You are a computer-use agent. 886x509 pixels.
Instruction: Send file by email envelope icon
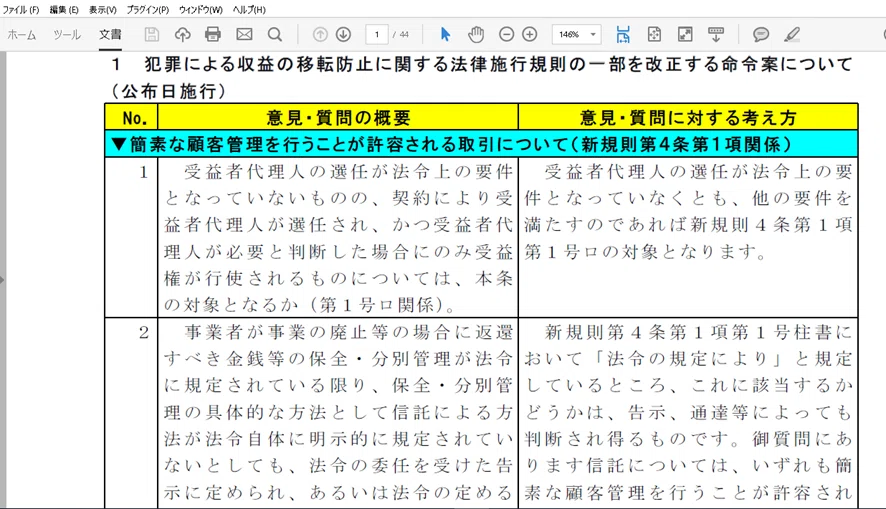click(x=244, y=35)
